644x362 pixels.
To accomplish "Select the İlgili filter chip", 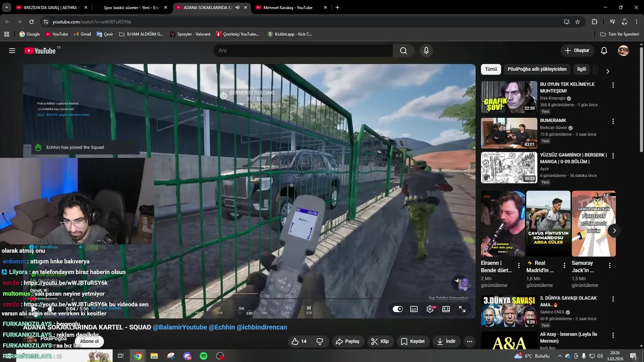I will coord(582,69).
